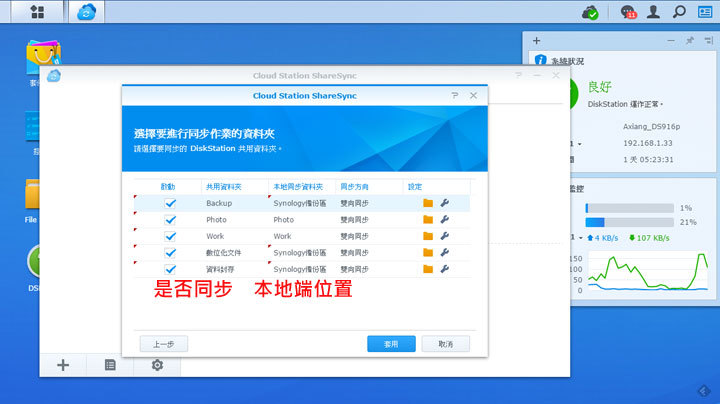Open sync direction dropdown for Backup row
Screen dimensions: 720x404
(354, 203)
